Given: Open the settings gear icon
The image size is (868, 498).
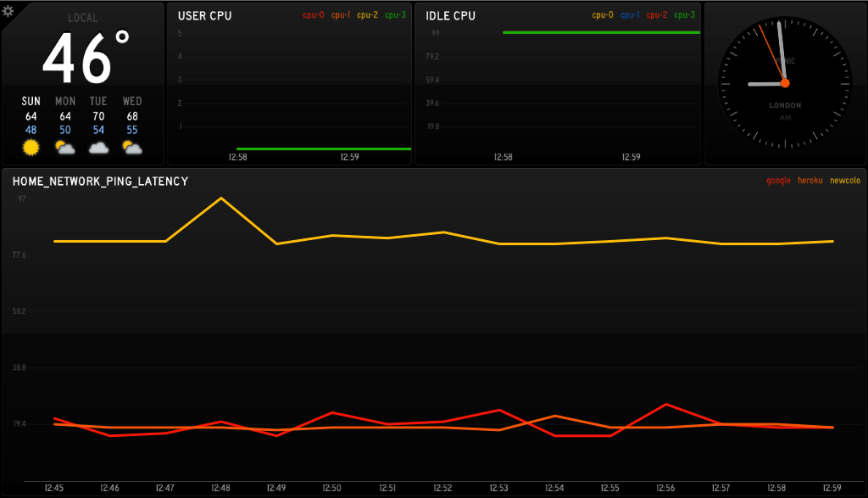Looking at the screenshot, I should (8, 10).
